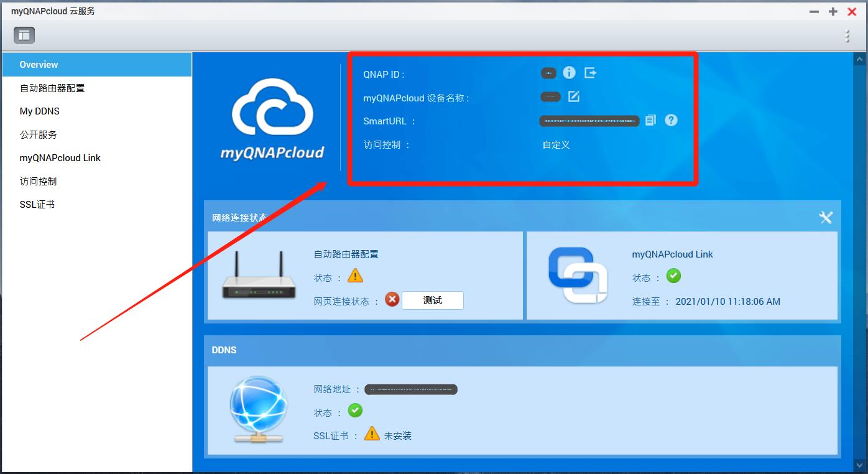The width and height of the screenshot is (868, 474).
Task: Sign out using the logout icon beside QNAP ID
Action: (589, 72)
